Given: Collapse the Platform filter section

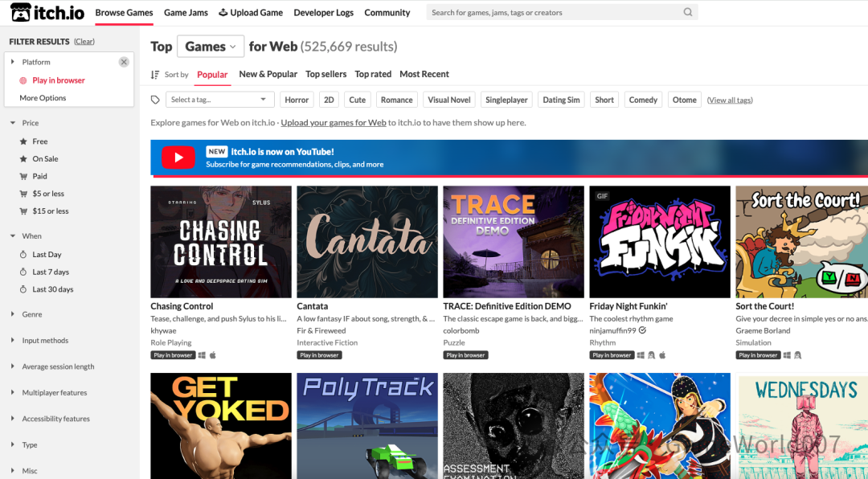Looking at the screenshot, I should coord(13,62).
